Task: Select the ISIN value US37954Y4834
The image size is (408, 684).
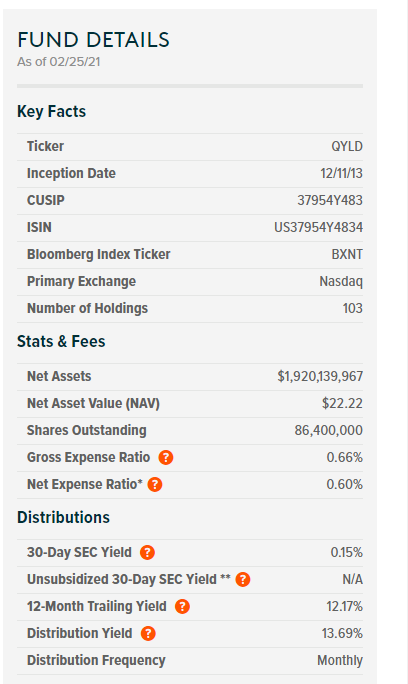Action: (x=319, y=227)
